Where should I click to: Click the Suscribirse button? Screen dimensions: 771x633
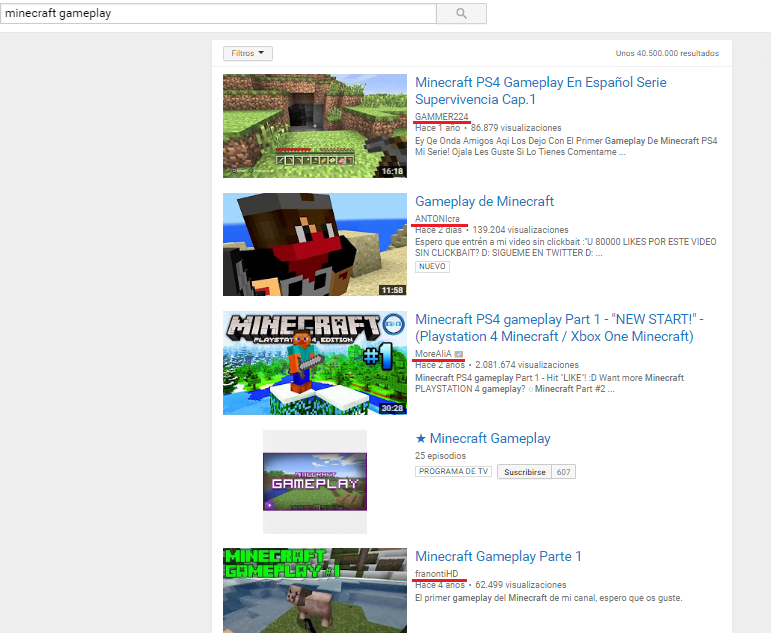[525, 472]
